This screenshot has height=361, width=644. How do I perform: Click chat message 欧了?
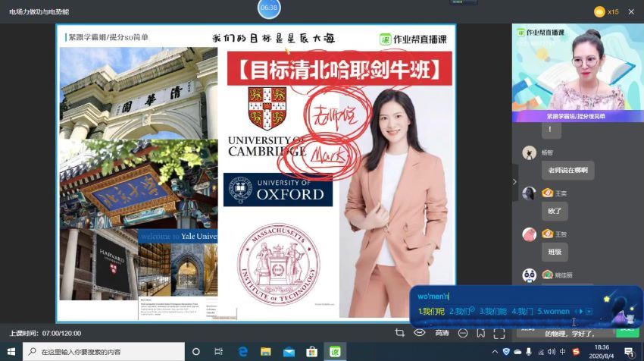(x=555, y=211)
